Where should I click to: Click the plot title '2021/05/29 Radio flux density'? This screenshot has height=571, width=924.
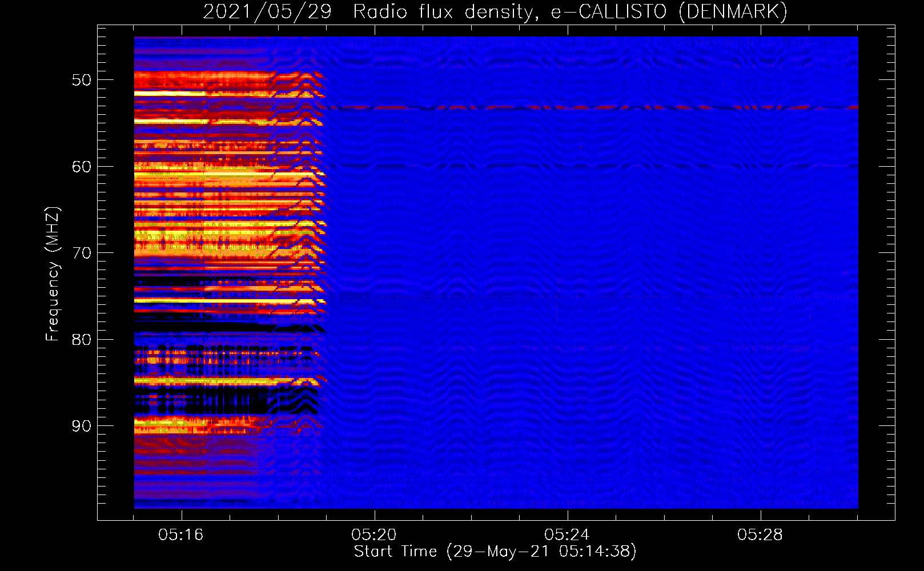pos(371,12)
